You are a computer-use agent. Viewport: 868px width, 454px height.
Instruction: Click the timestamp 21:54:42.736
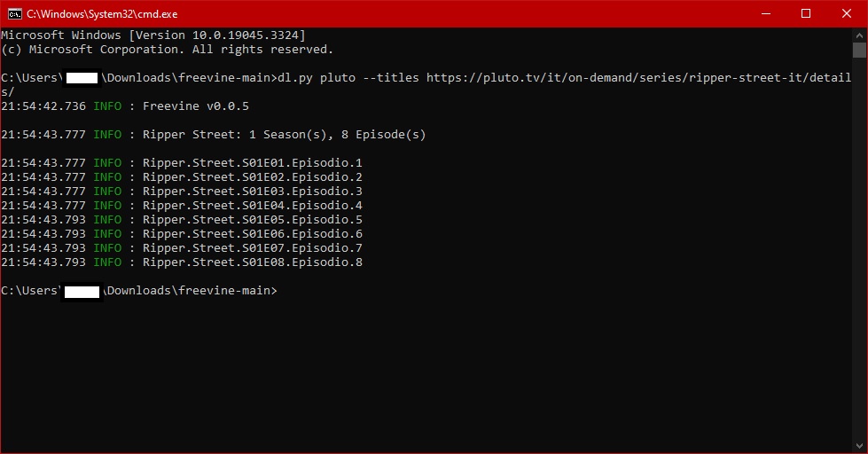click(x=43, y=106)
